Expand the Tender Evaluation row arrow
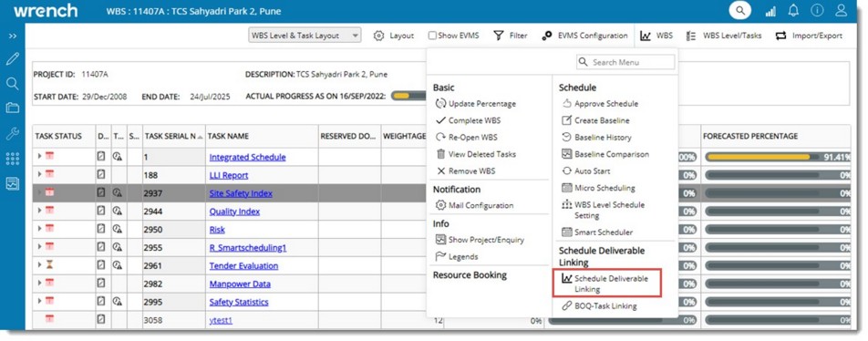This screenshot has height=341, width=868. [x=39, y=265]
